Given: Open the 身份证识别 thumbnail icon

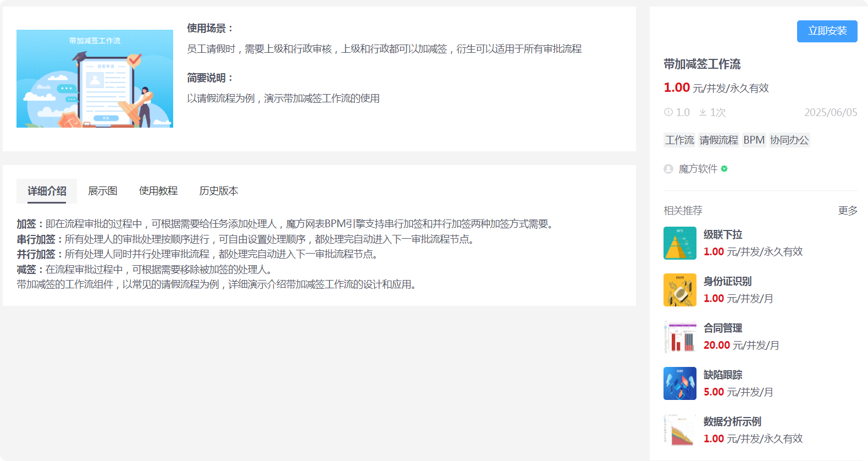Looking at the screenshot, I should (680, 290).
